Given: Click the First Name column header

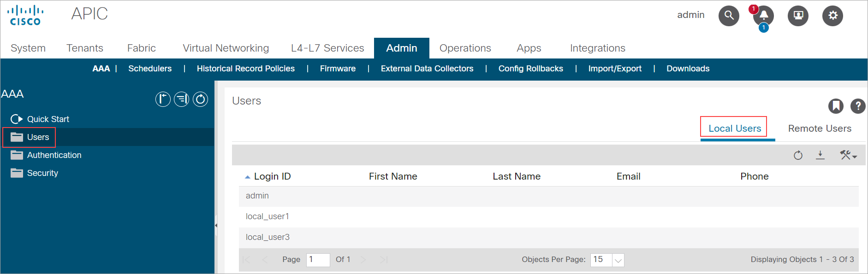Looking at the screenshot, I should (x=393, y=176).
